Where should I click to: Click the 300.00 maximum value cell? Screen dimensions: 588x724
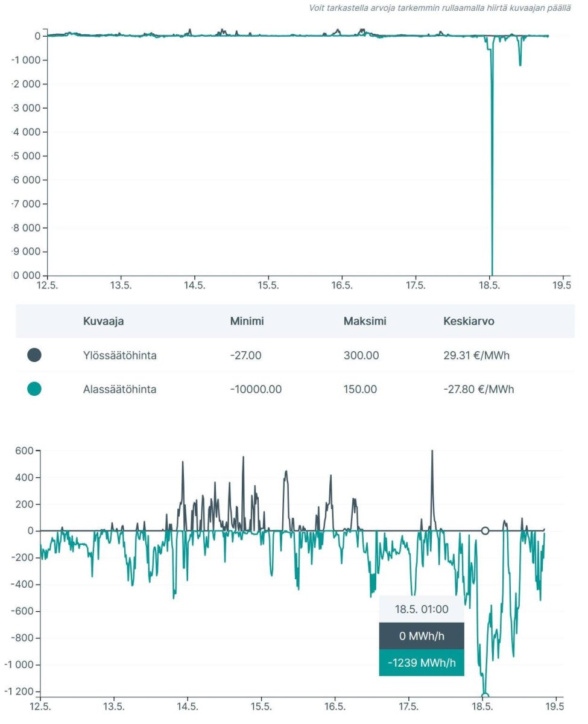click(x=361, y=355)
